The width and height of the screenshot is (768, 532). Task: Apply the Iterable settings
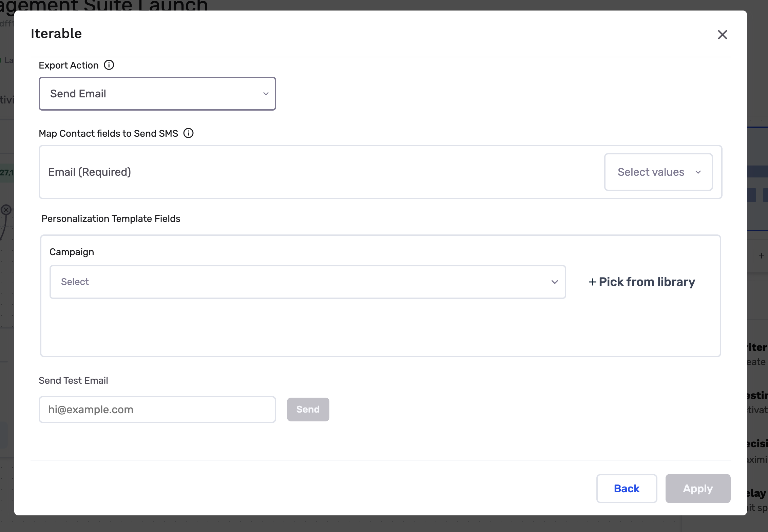(x=698, y=489)
